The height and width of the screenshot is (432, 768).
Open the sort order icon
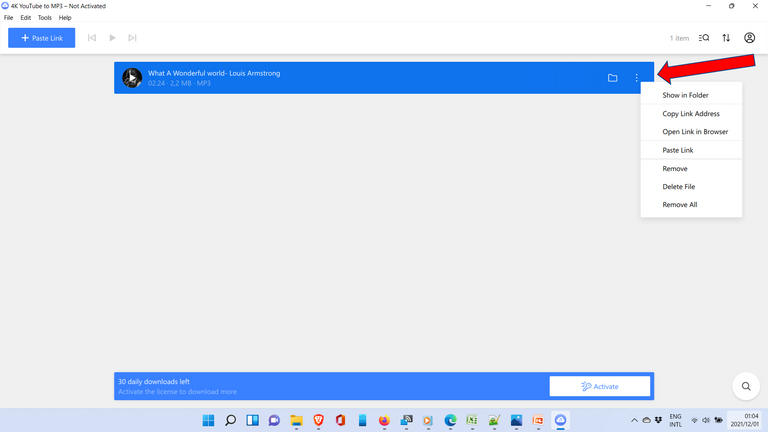[x=726, y=38]
